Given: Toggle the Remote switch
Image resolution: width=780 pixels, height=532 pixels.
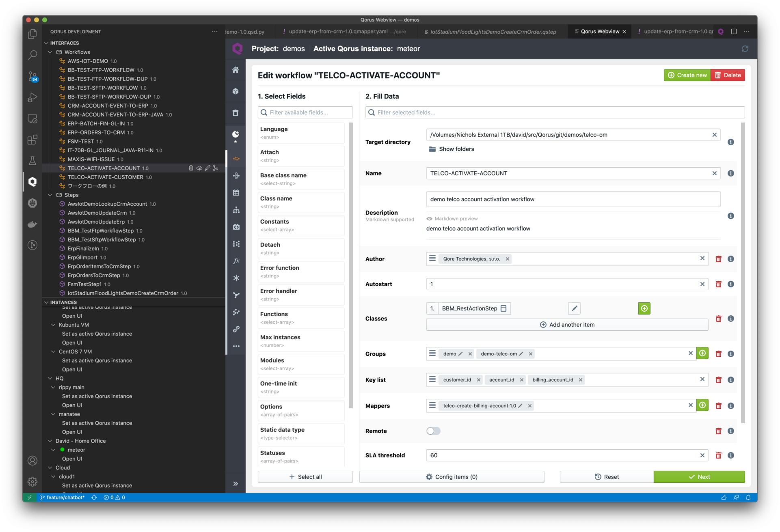Looking at the screenshot, I should coord(433,431).
